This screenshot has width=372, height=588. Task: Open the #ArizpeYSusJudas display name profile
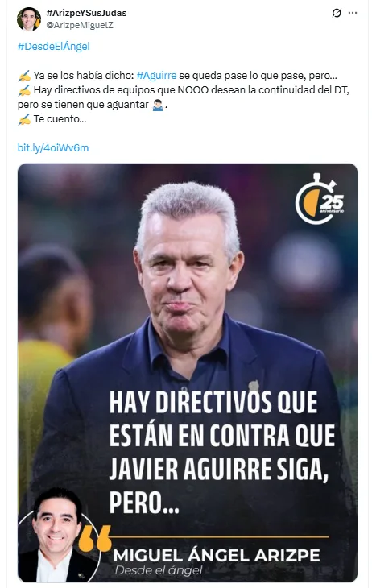click(86, 13)
